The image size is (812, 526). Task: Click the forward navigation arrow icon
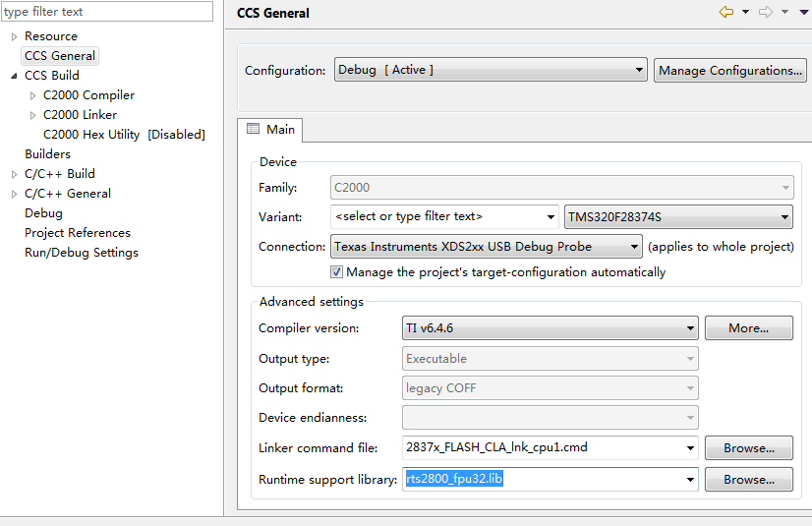tap(765, 12)
